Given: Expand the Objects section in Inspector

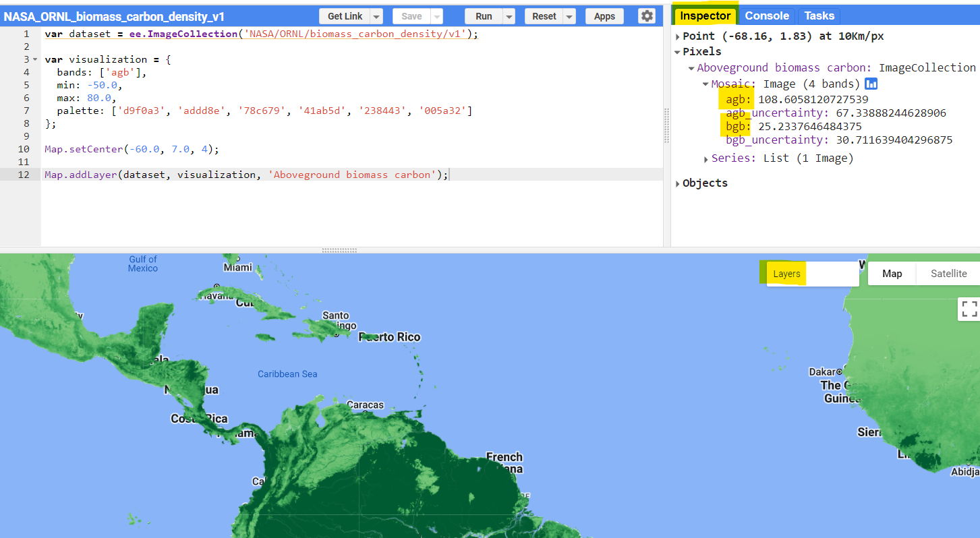Looking at the screenshot, I should point(679,183).
